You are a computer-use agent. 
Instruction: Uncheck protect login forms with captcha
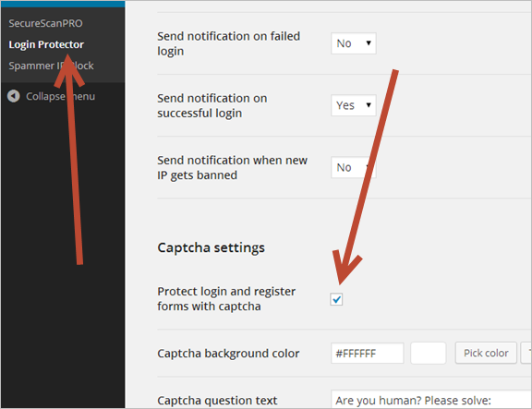pos(336,299)
